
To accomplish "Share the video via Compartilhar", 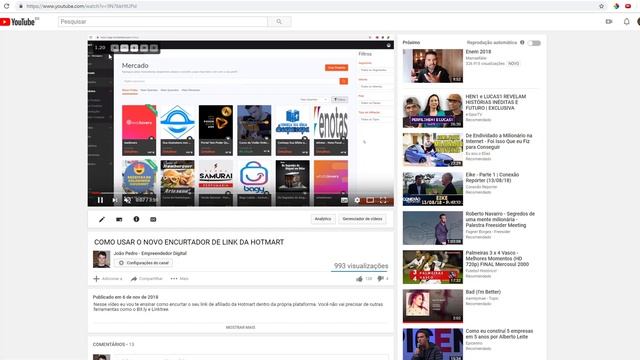I will tap(147, 279).
